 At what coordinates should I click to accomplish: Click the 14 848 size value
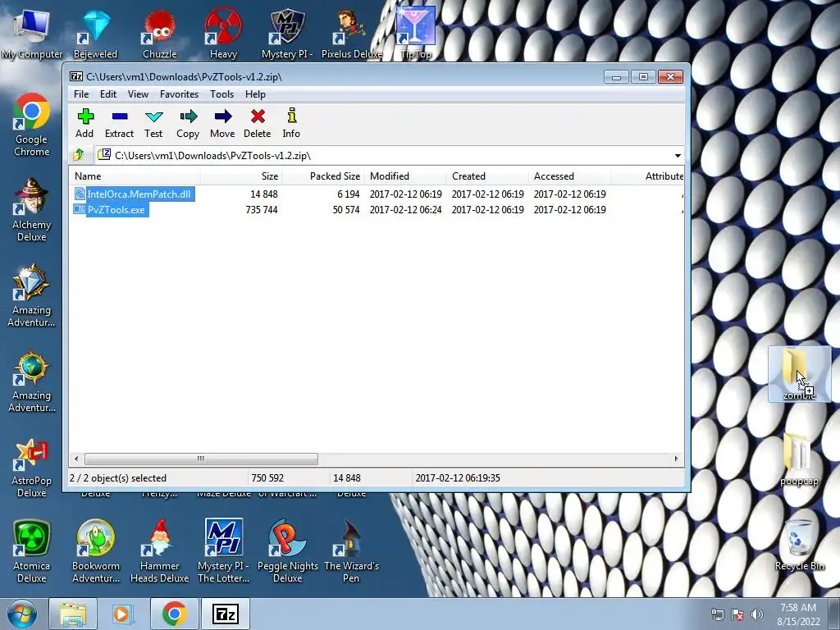coord(263,194)
